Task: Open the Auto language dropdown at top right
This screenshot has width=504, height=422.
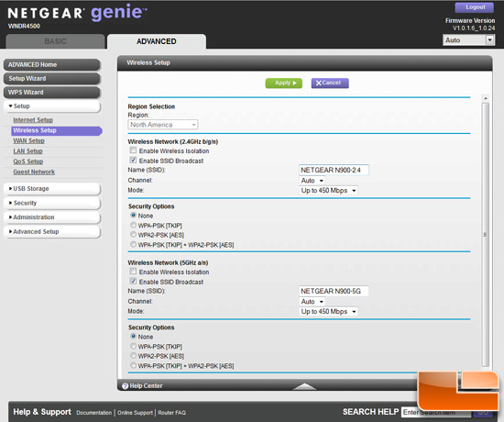Action: (468, 40)
